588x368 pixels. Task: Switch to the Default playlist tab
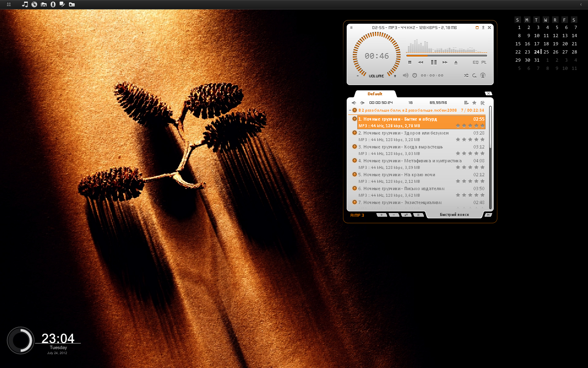(375, 94)
